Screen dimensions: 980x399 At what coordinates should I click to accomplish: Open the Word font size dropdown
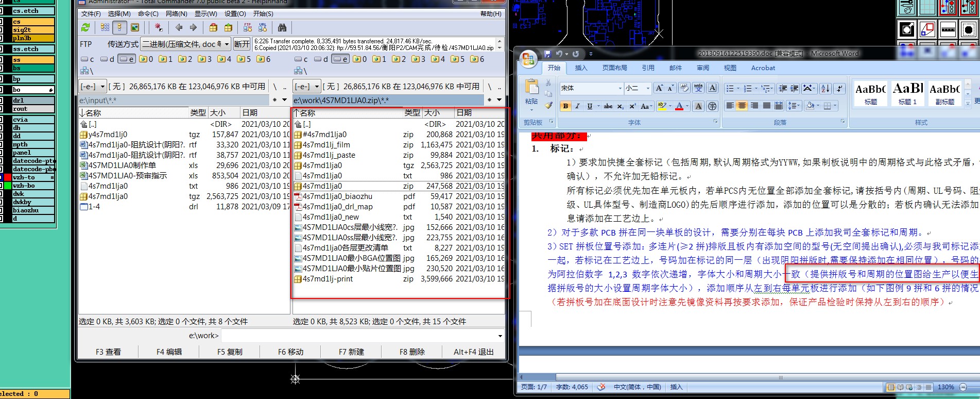[648, 88]
